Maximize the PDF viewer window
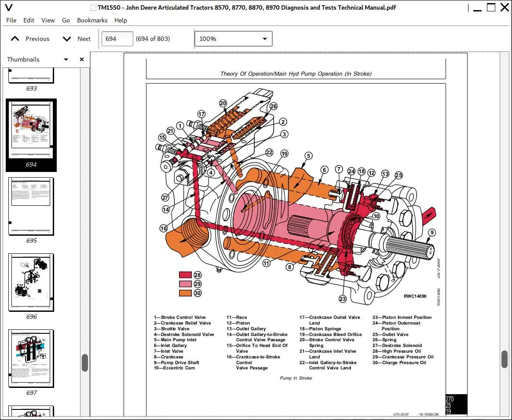 point(491,7)
